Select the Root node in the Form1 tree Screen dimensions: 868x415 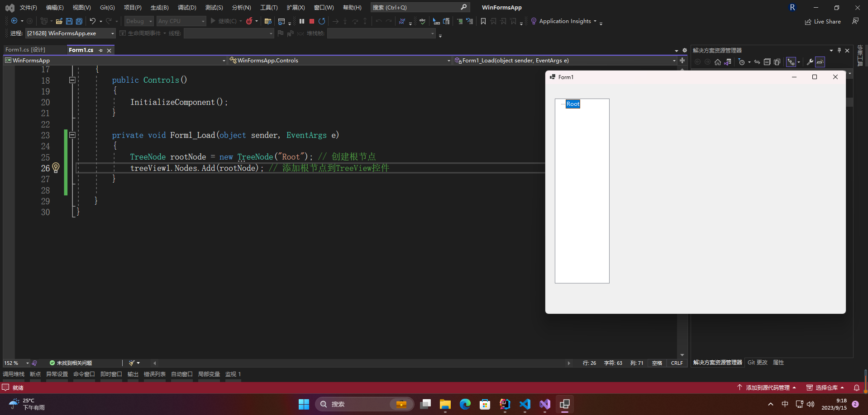pyautogui.click(x=573, y=104)
